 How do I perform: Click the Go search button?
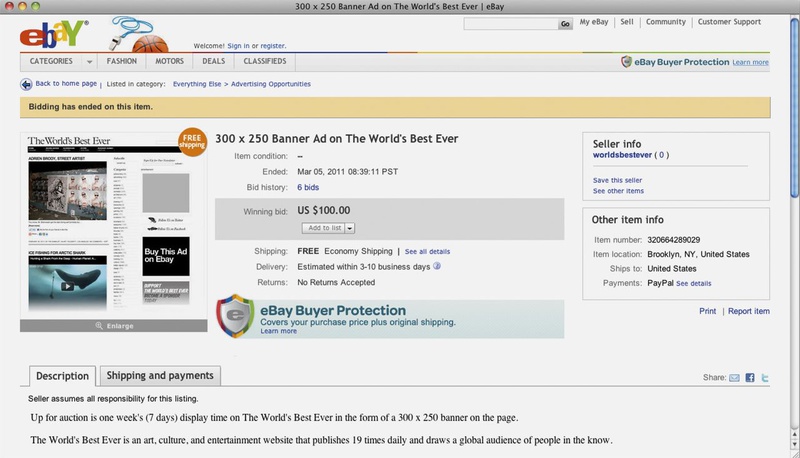(x=565, y=24)
